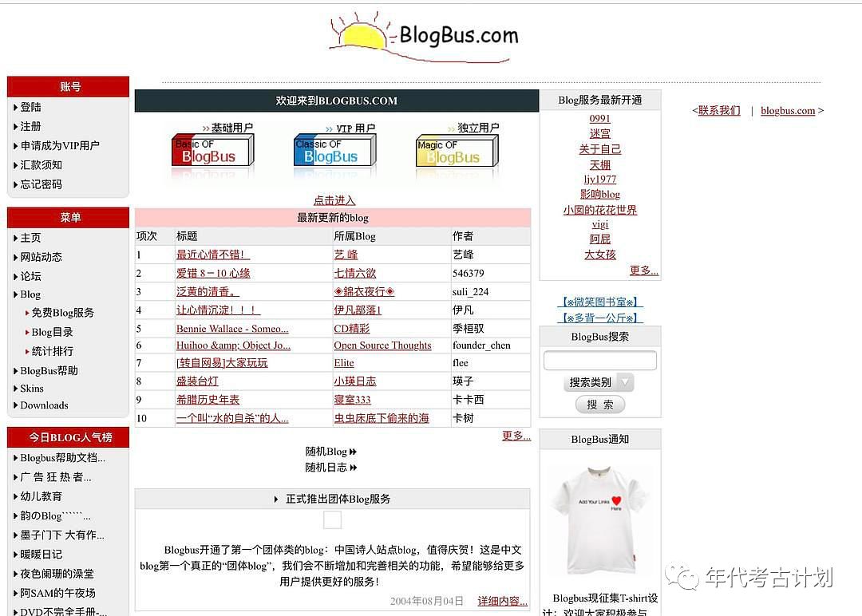Open 【※多背一公斤※】 link

pos(599,318)
